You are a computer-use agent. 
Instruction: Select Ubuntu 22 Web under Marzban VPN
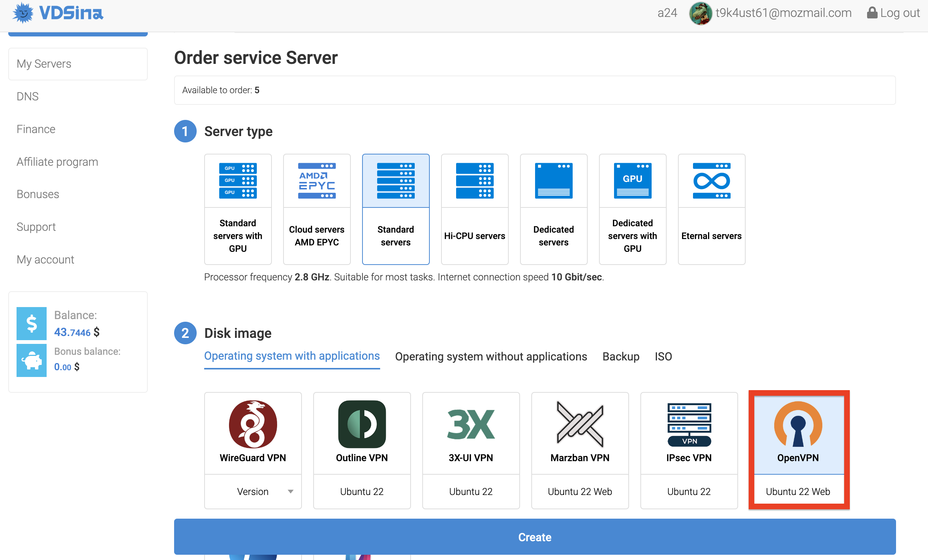(580, 492)
